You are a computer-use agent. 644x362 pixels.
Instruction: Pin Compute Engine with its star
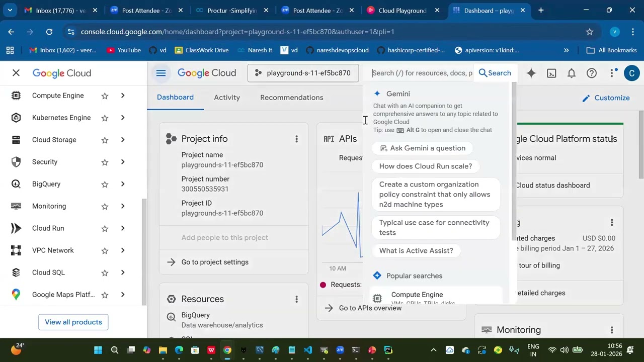point(105,96)
